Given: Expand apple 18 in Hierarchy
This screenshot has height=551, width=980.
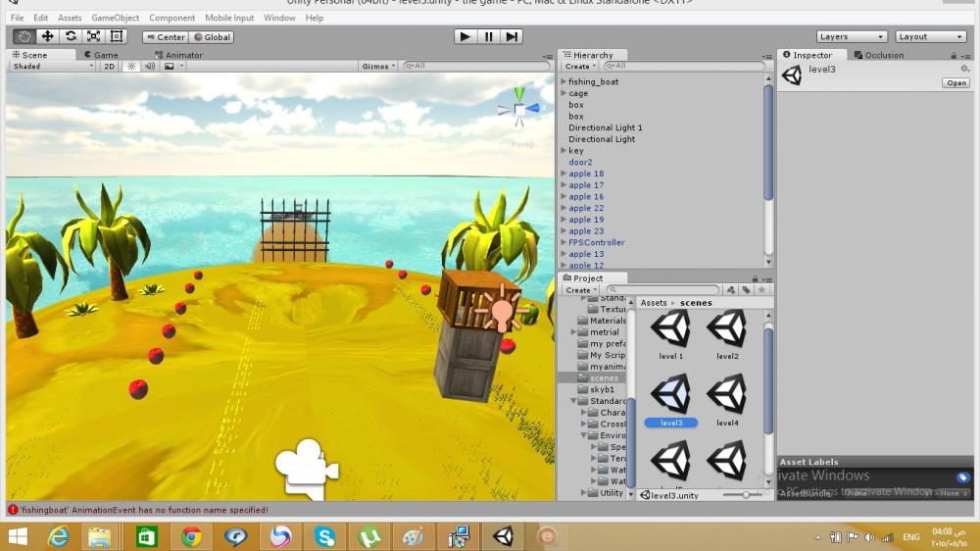Looking at the screenshot, I should (563, 174).
